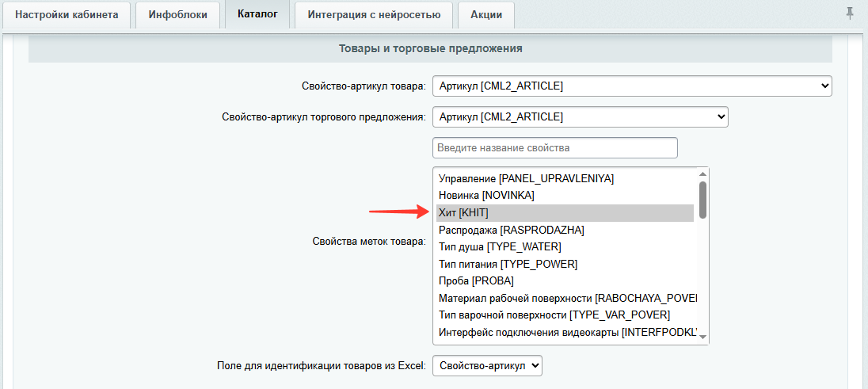Open the Excel identification field dropdown

pos(487,366)
